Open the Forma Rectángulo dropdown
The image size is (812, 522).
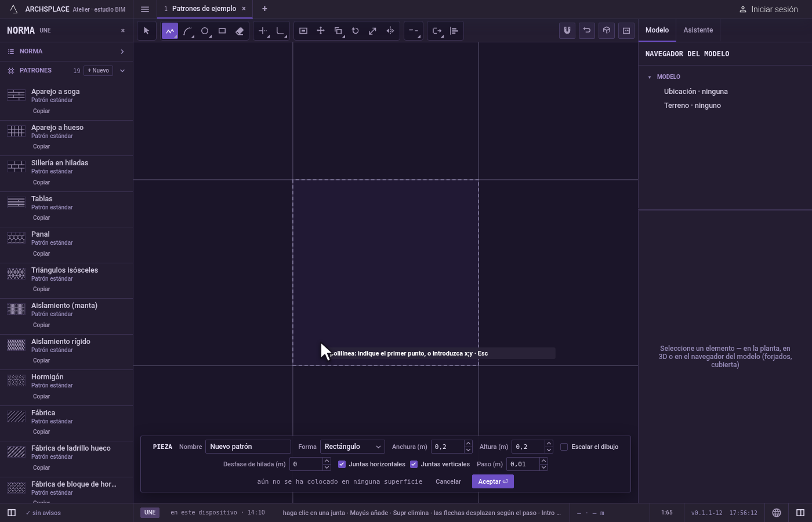(x=352, y=447)
